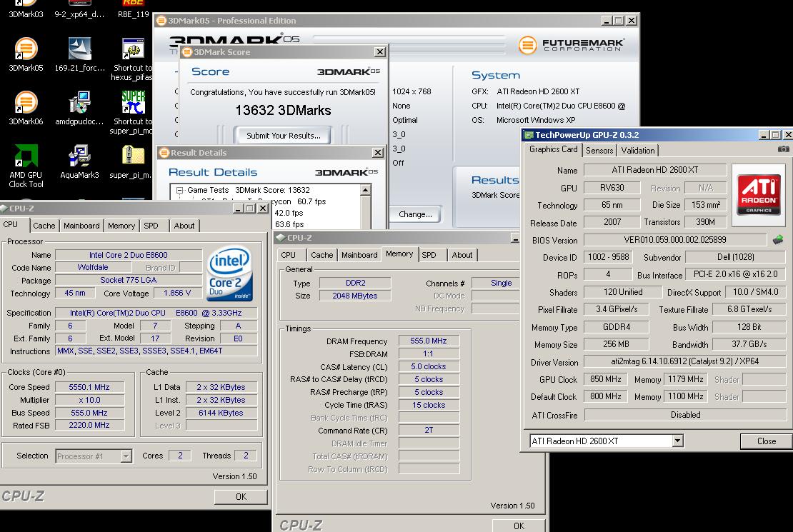This screenshot has width=793, height=532.
Task: Open the CPU-Z Processor #1 selection dropdown
Action: (126, 456)
